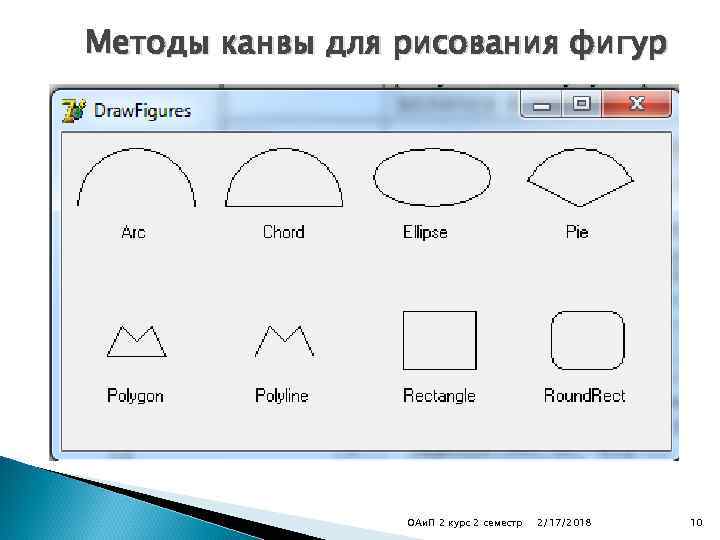Click the DrawFigures Delphi app icon

(74, 110)
